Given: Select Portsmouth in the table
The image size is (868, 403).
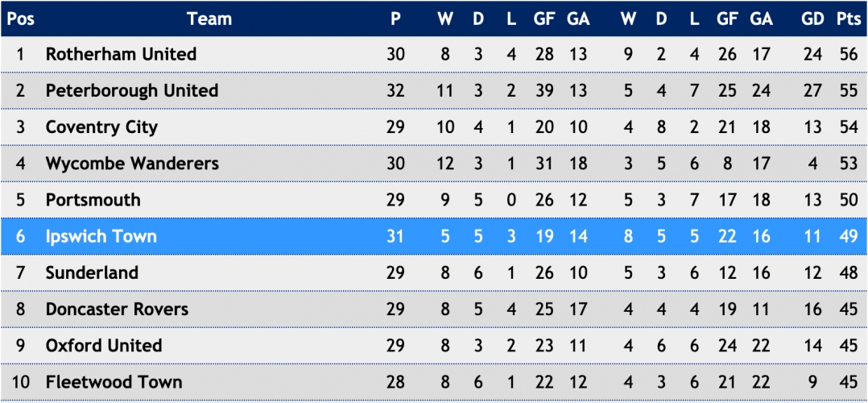Looking at the screenshot, I should pyautogui.click(x=93, y=200).
